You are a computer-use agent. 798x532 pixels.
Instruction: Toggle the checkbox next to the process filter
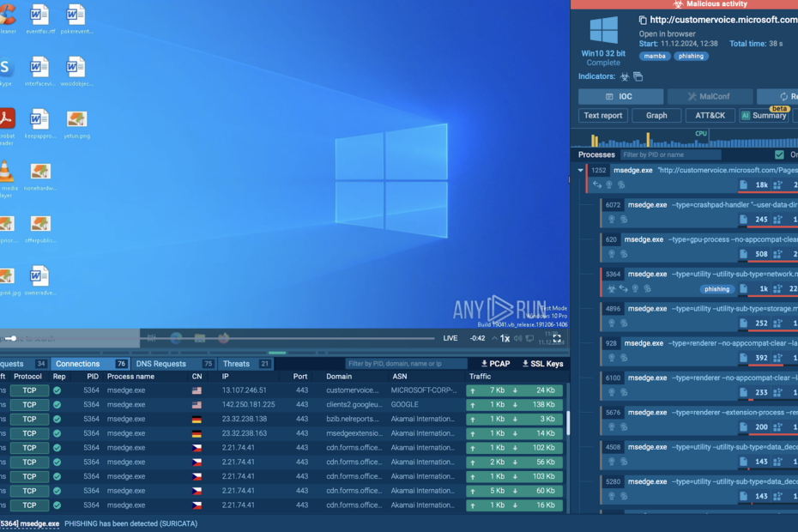click(x=779, y=154)
